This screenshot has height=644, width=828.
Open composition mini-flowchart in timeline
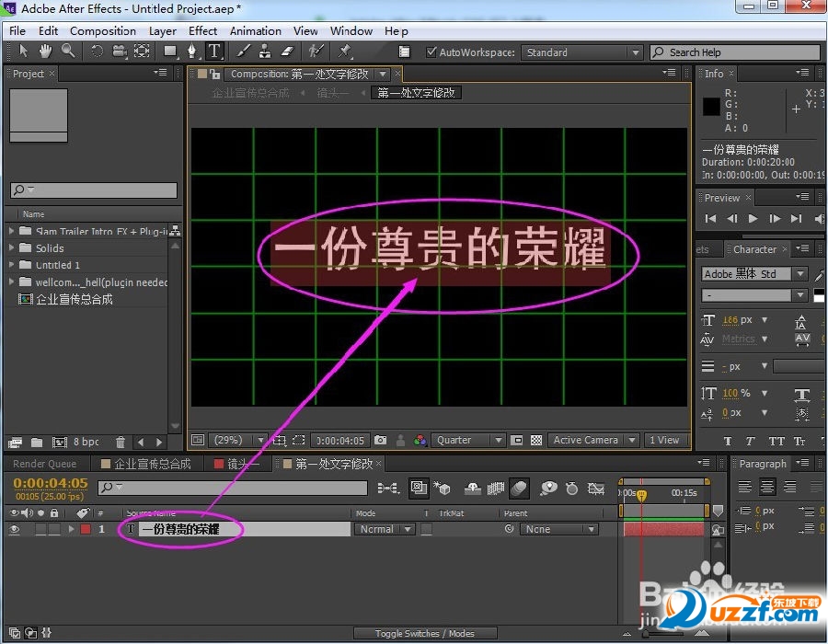pyautogui.click(x=388, y=489)
